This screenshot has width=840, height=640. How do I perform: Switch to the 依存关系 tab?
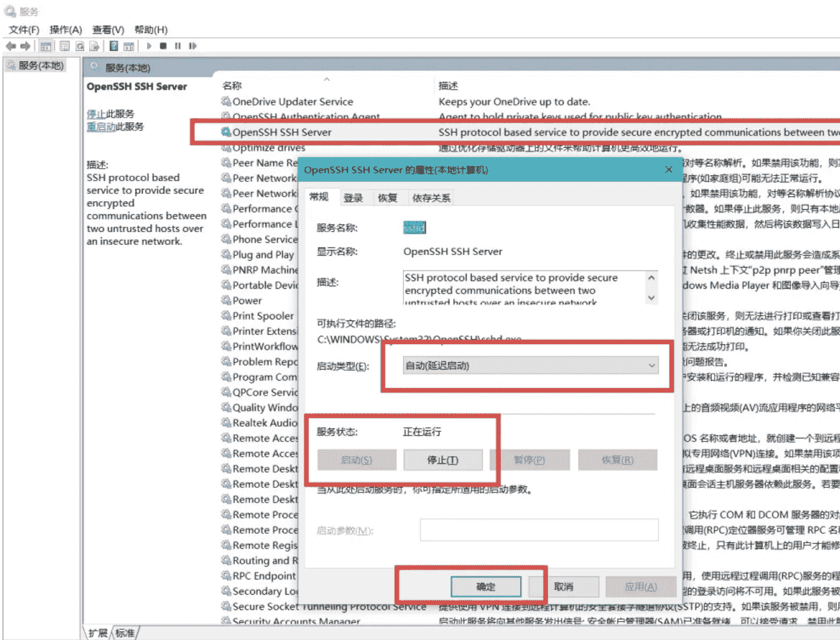431,198
